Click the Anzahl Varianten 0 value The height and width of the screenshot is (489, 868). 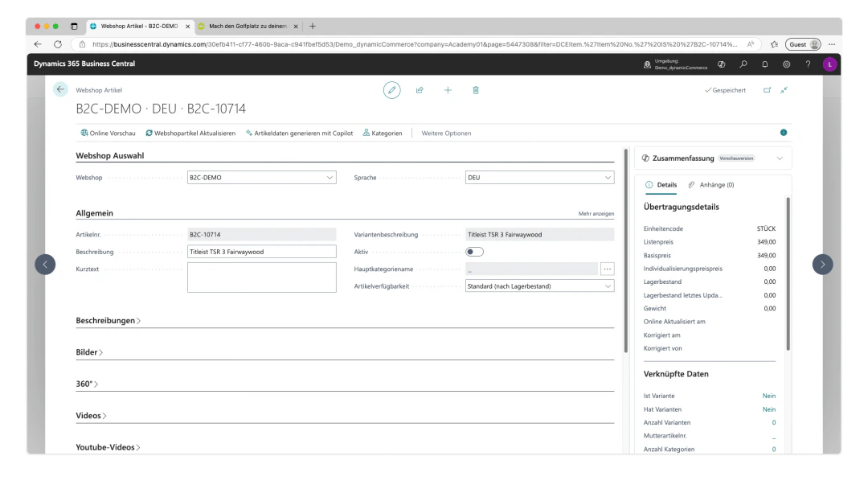coord(774,422)
